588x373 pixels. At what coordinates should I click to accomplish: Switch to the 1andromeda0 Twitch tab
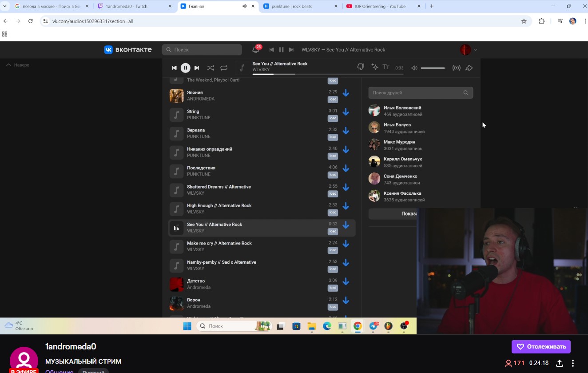click(135, 6)
